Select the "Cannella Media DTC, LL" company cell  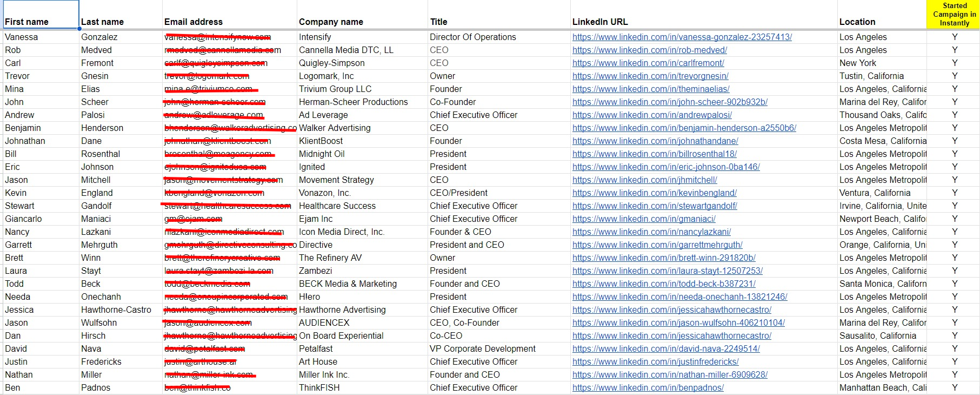tap(346, 50)
